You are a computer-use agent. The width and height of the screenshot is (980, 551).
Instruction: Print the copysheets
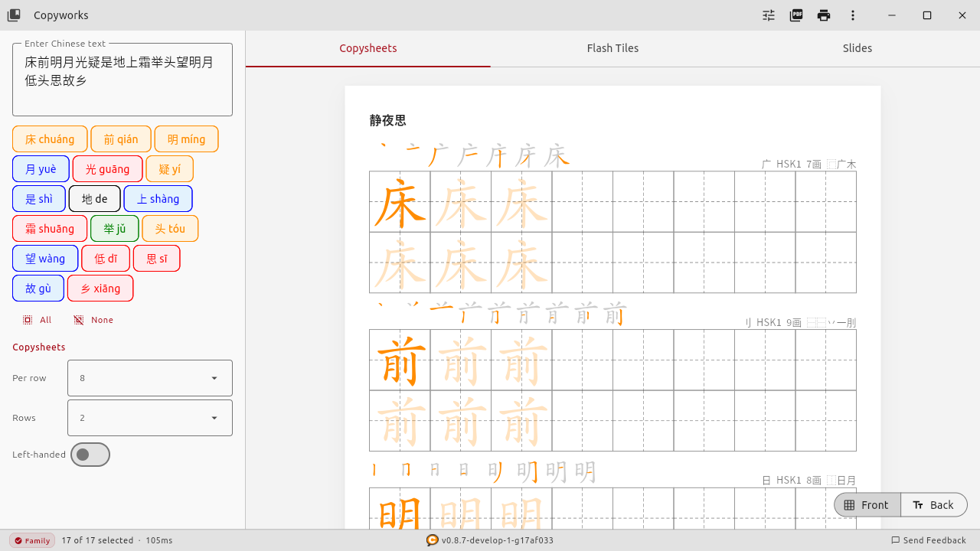point(823,15)
